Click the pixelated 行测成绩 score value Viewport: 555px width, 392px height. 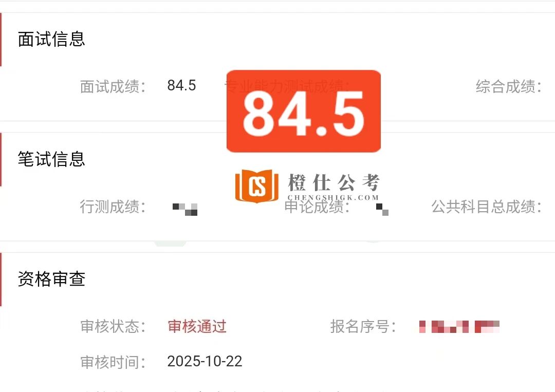point(185,210)
